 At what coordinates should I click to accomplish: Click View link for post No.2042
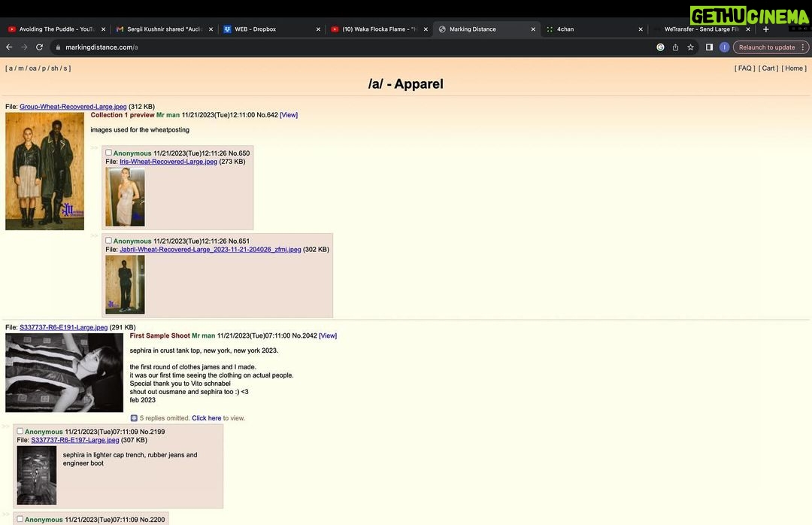pyautogui.click(x=328, y=335)
